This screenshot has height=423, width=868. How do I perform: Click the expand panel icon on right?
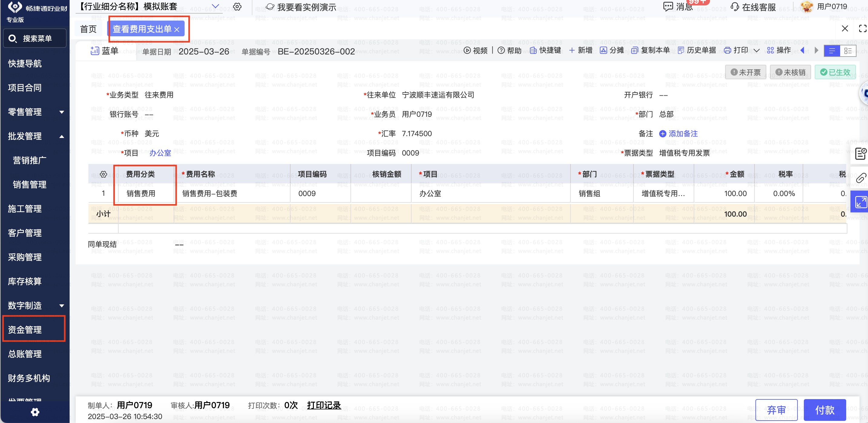point(861,202)
